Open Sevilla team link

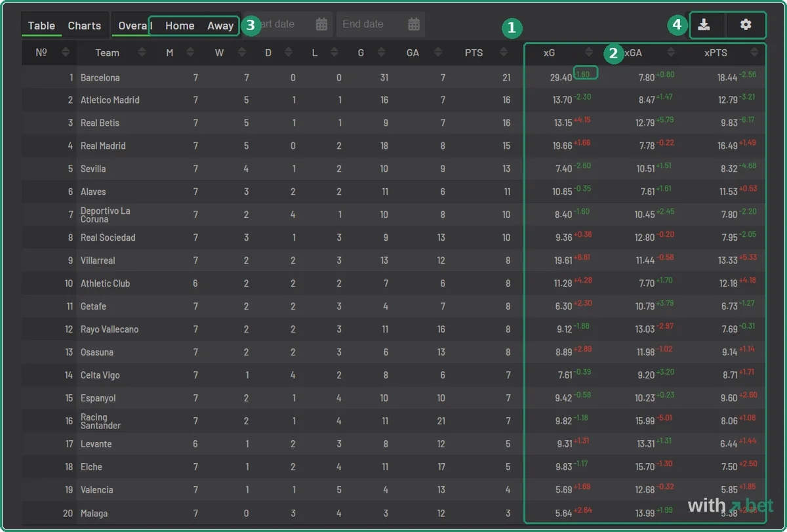point(93,169)
